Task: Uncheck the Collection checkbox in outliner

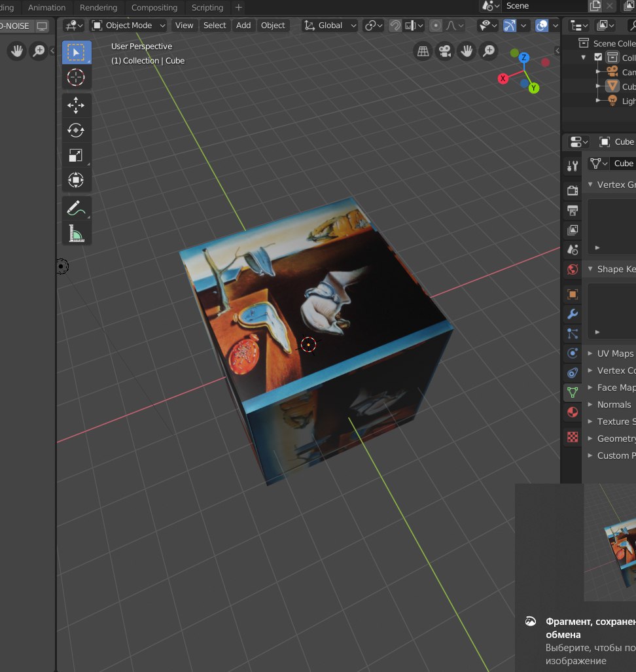Action: [x=598, y=57]
